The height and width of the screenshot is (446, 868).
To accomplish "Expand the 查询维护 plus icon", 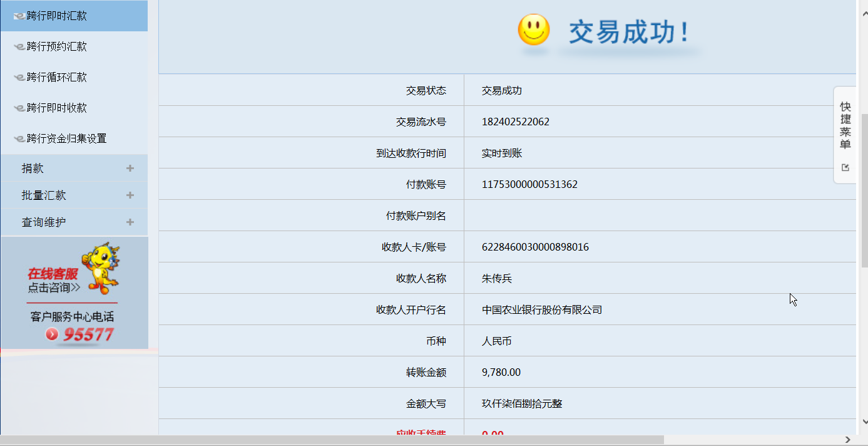I will click(x=130, y=222).
